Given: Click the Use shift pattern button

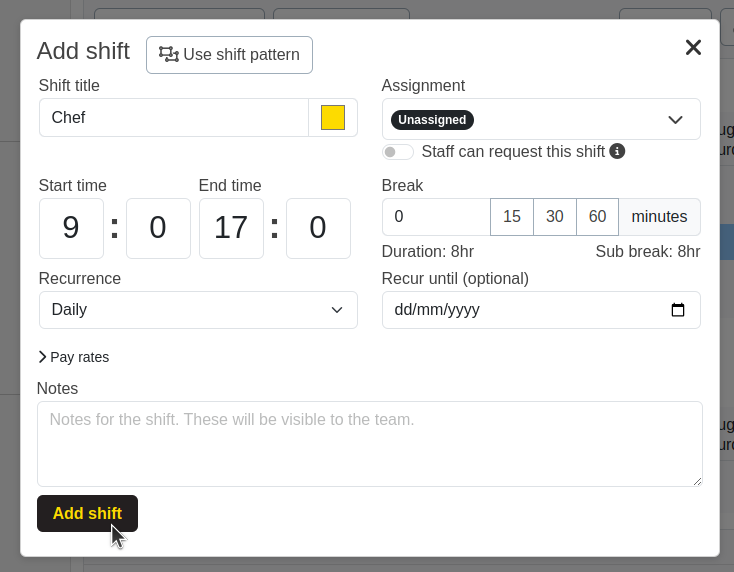Looking at the screenshot, I should (229, 55).
